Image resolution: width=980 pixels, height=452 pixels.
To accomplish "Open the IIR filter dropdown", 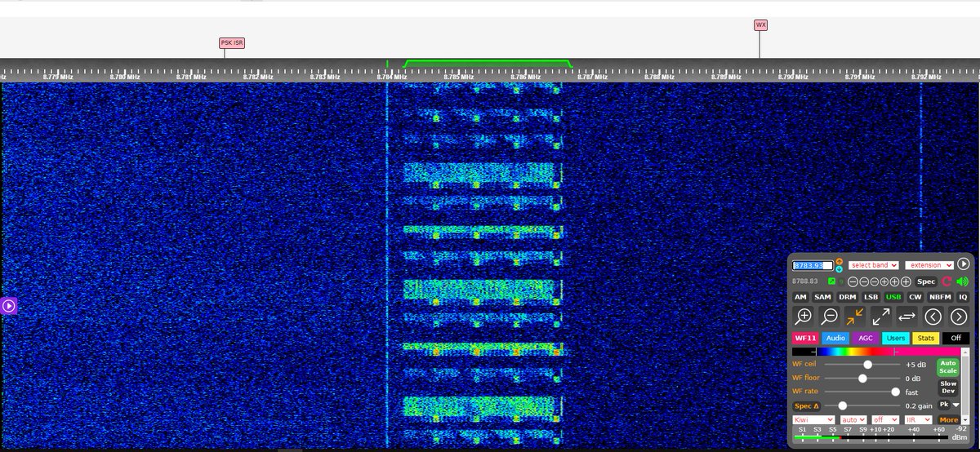I will [918, 419].
